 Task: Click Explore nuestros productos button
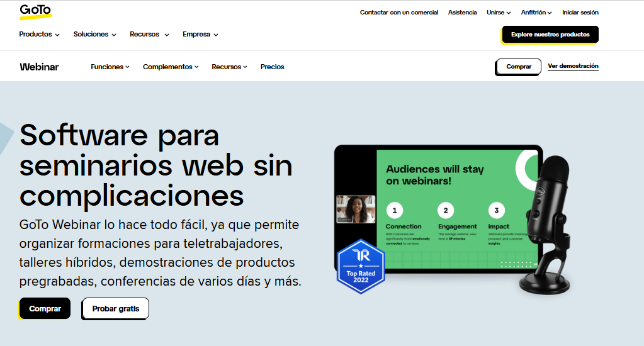550,35
